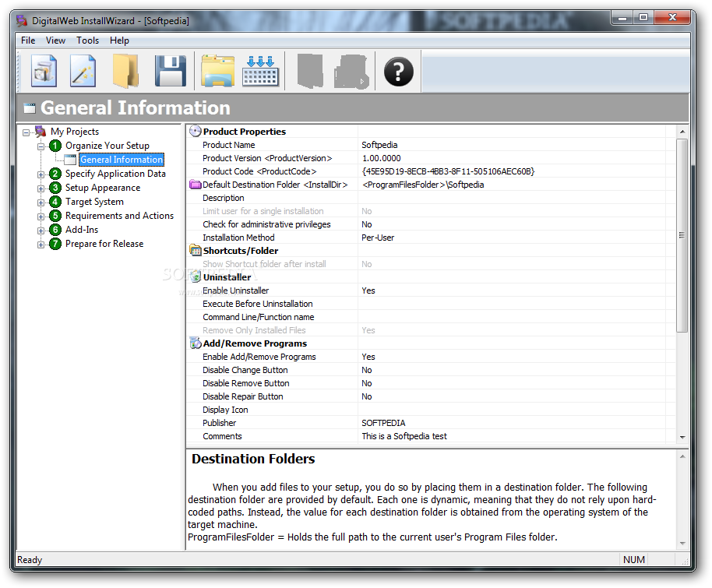
Task: Expand the Specify Application Data node
Action: pyautogui.click(x=41, y=174)
